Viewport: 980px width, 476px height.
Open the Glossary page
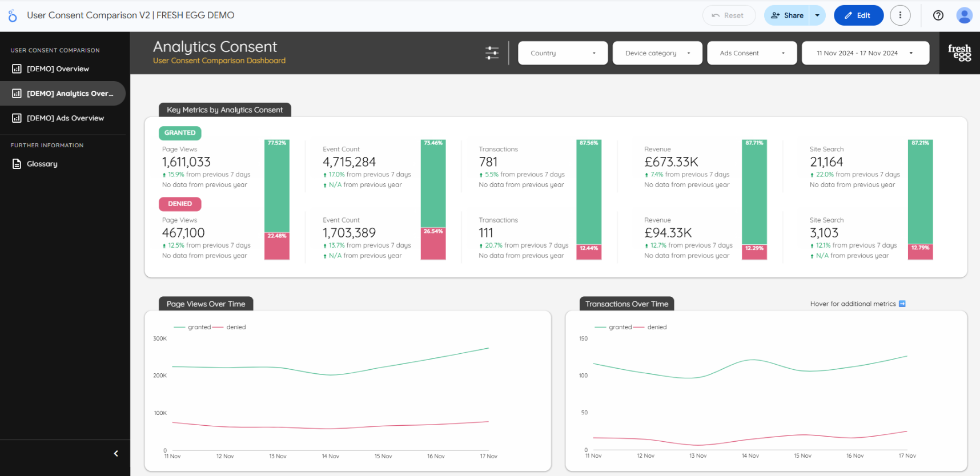[x=42, y=164]
